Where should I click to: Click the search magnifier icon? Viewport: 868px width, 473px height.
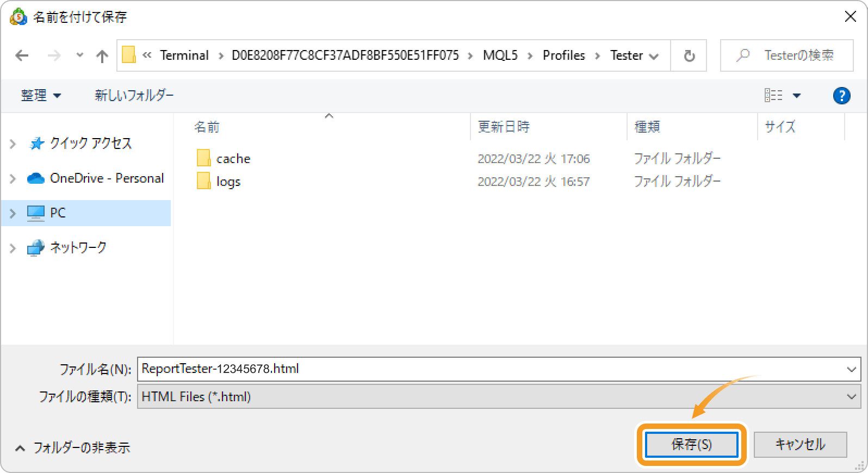tap(743, 55)
